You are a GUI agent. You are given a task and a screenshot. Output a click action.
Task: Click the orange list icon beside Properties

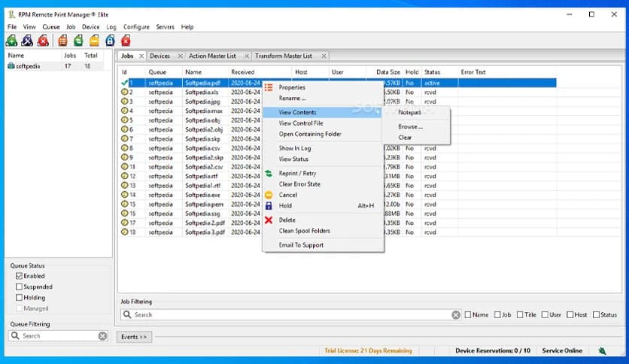point(269,87)
